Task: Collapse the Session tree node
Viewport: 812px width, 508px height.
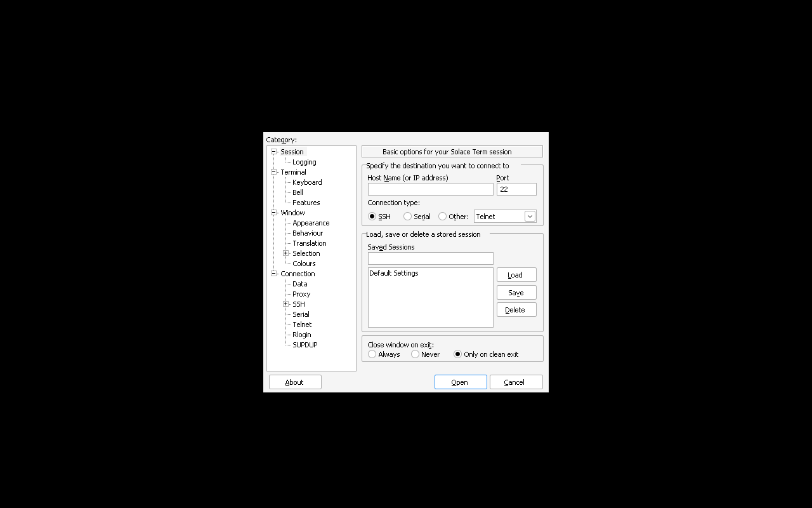Action: click(x=274, y=152)
